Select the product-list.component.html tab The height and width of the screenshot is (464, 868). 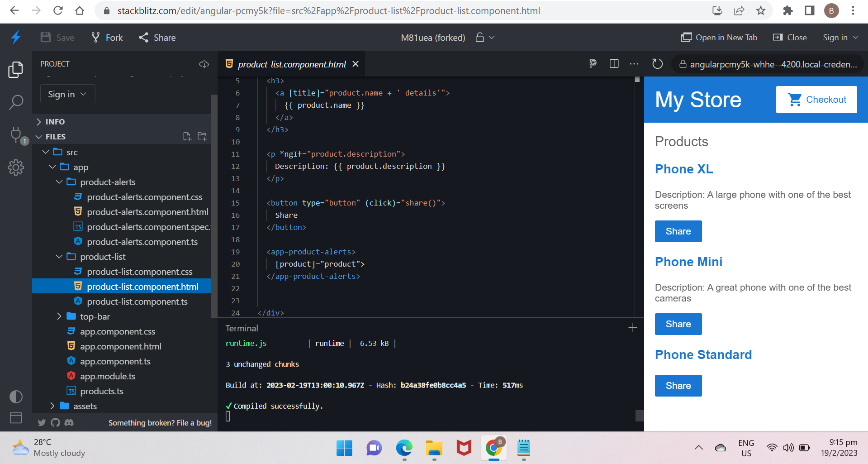[291, 64]
